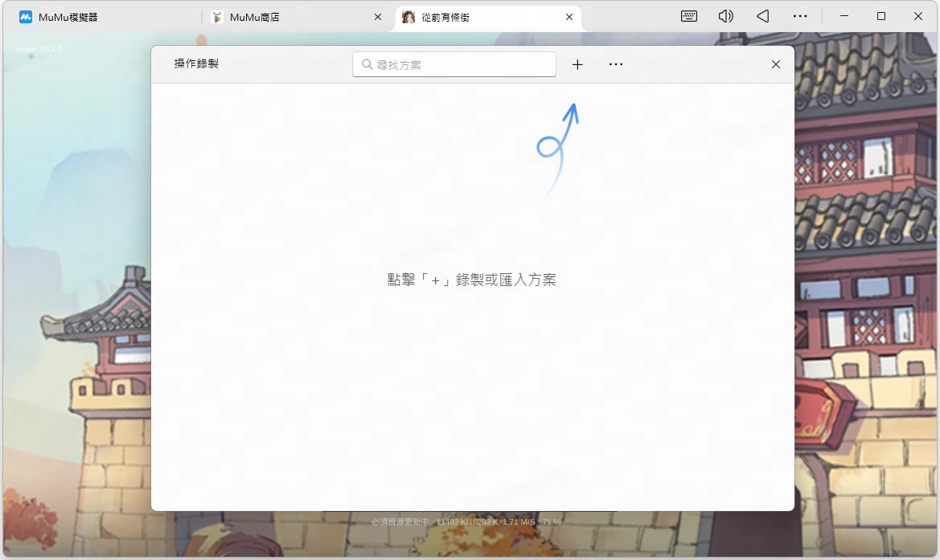Minimize the MuMu emulator window
Screen dimensions: 940x560
click(x=844, y=16)
